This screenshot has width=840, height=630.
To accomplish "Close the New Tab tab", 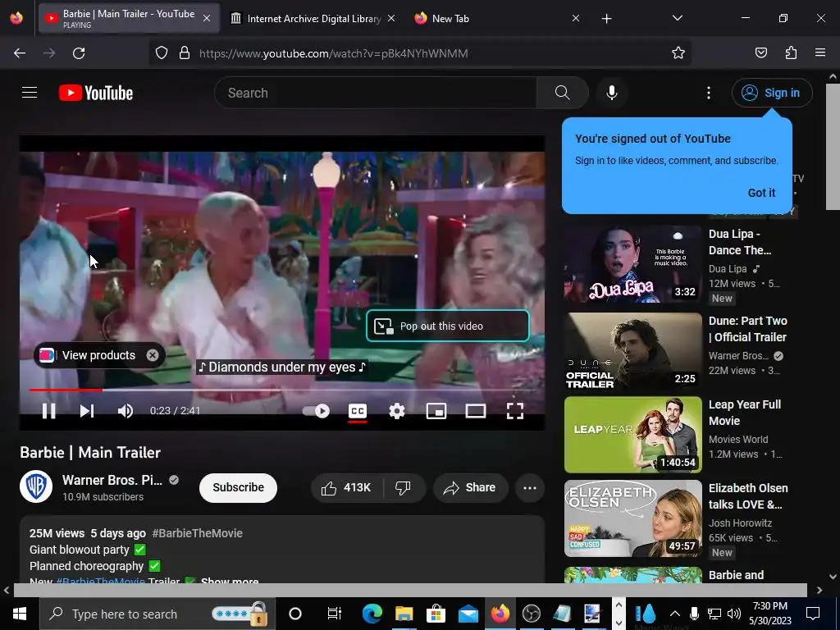I will (x=575, y=18).
